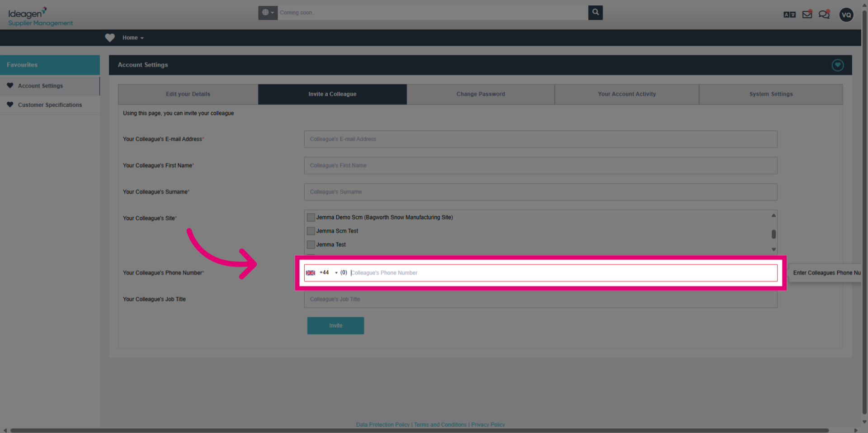This screenshot has width=868, height=433.
Task: Open the Terms and Conditions link
Action: [x=440, y=425]
